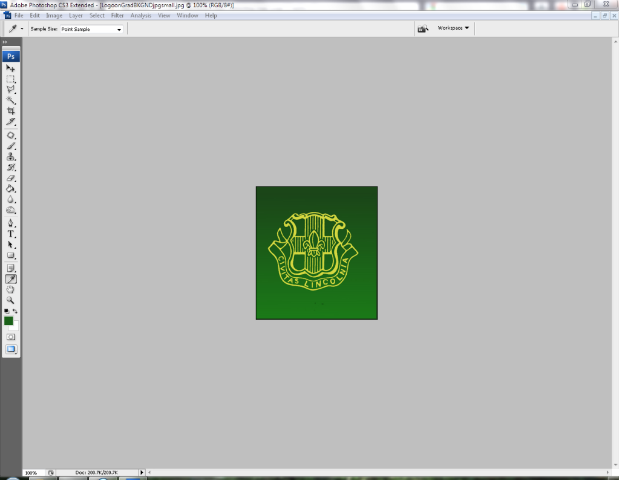Open the File menu
This screenshot has width=619, height=480.
tap(19, 15)
